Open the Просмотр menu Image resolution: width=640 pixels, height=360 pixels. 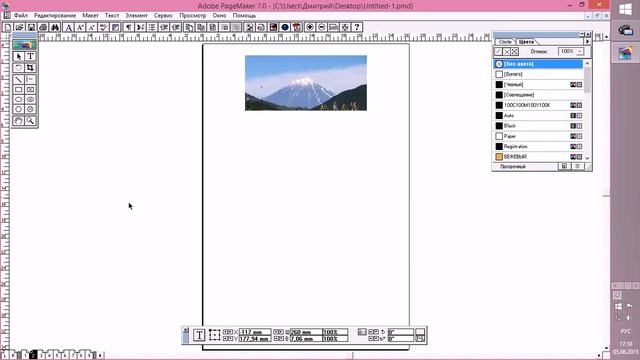coord(193,16)
